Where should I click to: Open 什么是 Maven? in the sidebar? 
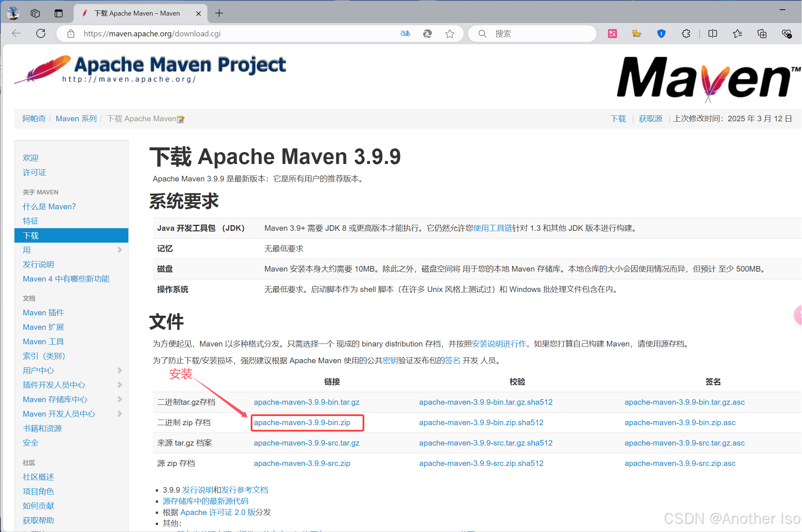click(49, 206)
